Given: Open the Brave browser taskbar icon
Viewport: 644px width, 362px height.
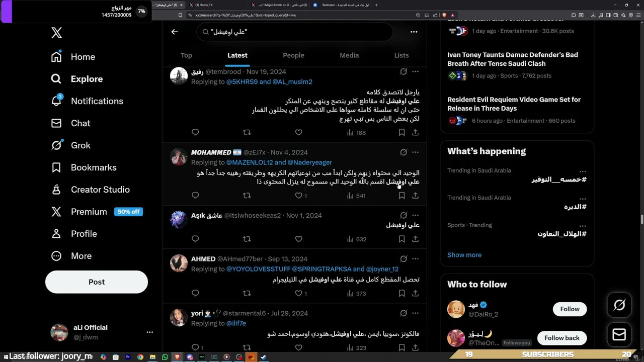Looking at the screenshot, I should click(x=177, y=357).
